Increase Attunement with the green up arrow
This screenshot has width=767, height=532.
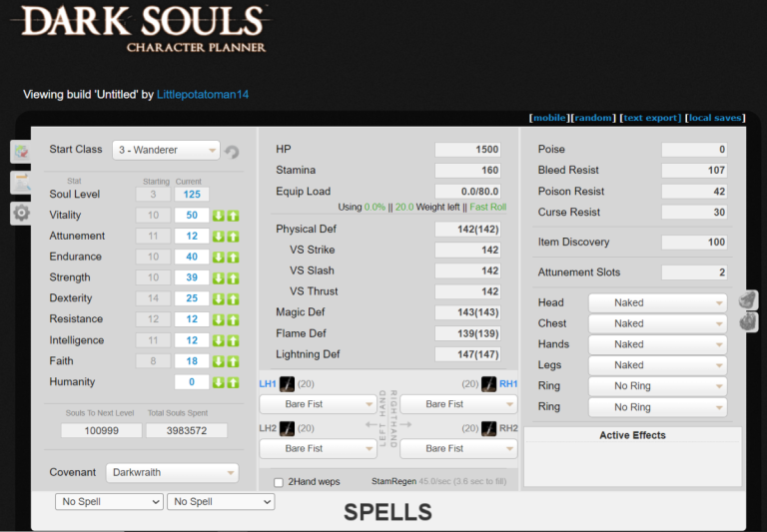(233, 237)
